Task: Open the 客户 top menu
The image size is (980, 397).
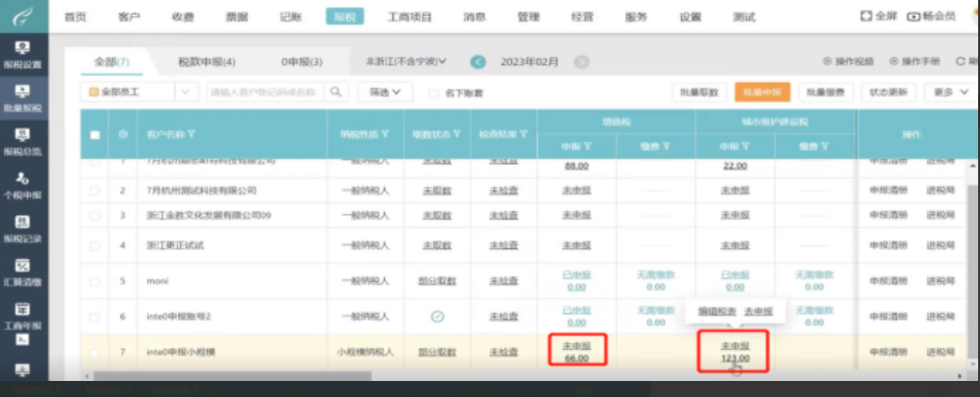Action: point(129,17)
